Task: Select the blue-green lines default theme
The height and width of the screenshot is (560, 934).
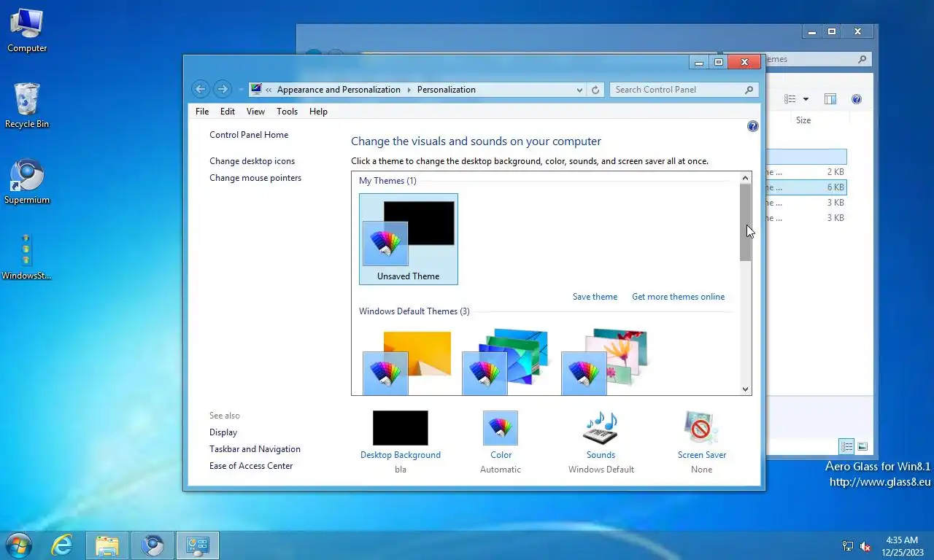Action: point(507,362)
